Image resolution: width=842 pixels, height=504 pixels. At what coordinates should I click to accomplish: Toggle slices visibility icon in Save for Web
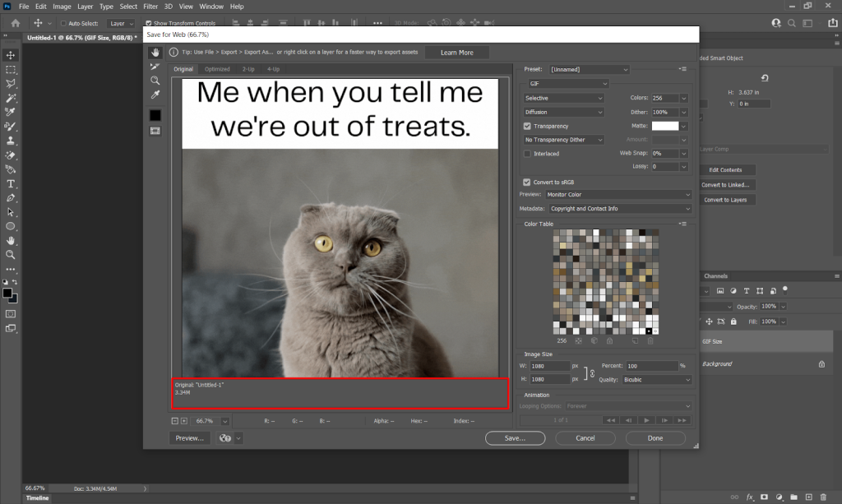click(x=155, y=131)
